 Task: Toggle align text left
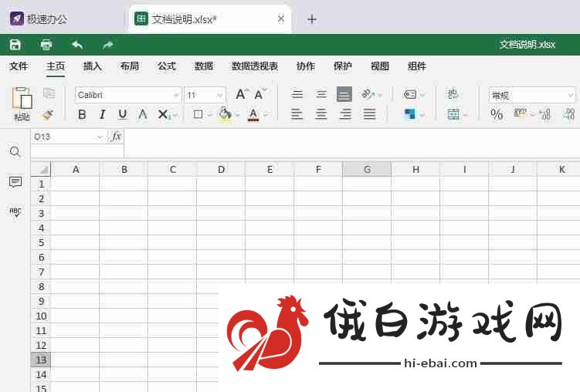297,114
